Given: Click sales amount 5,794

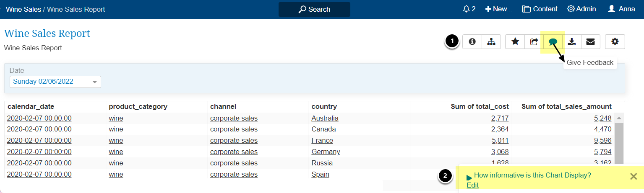Looking at the screenshot, I should coord(602,152).
